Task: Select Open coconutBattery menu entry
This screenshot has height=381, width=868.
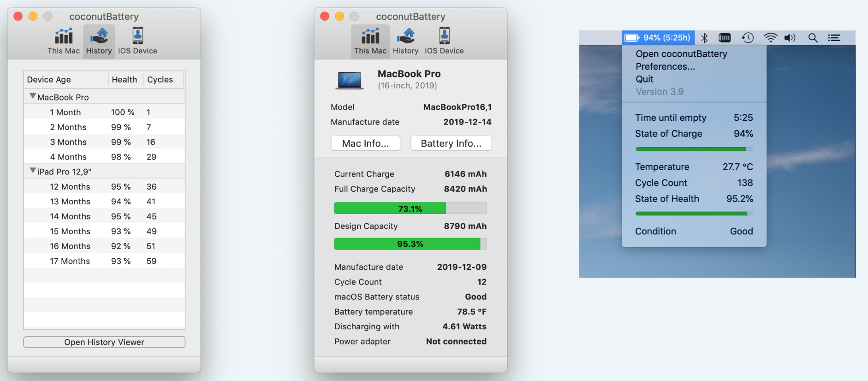Action: point(681,54)
